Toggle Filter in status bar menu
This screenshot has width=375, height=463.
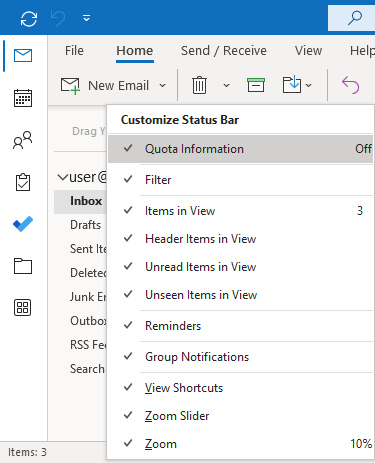click(x=240, y=180)
